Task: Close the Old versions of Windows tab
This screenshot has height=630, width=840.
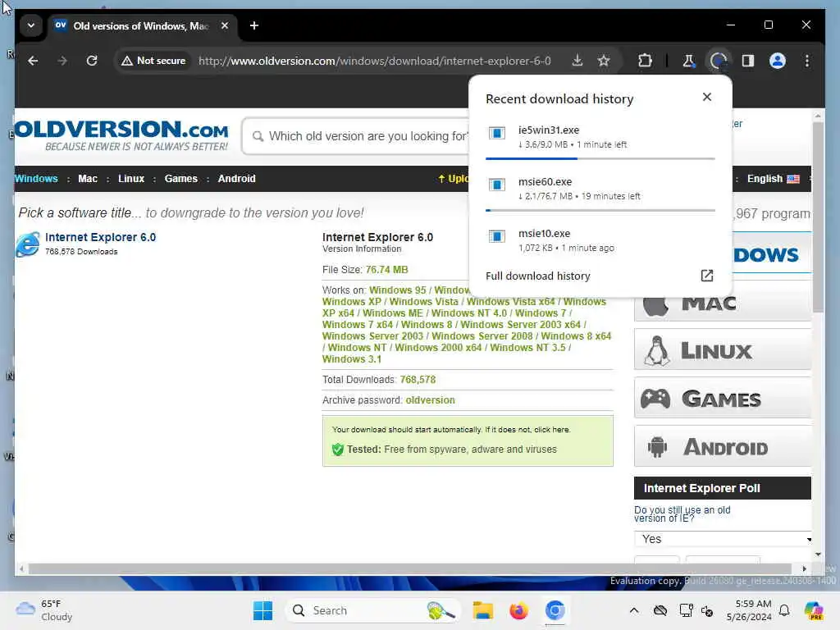Action: [x=225, y=25]
